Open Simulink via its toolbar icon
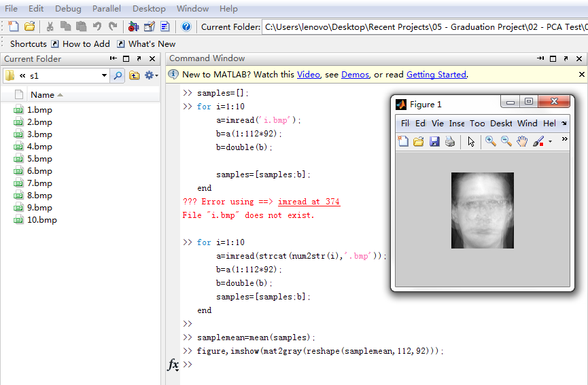Image resolution: width=588 pixels, height=385 pixels. coord(133,26)
